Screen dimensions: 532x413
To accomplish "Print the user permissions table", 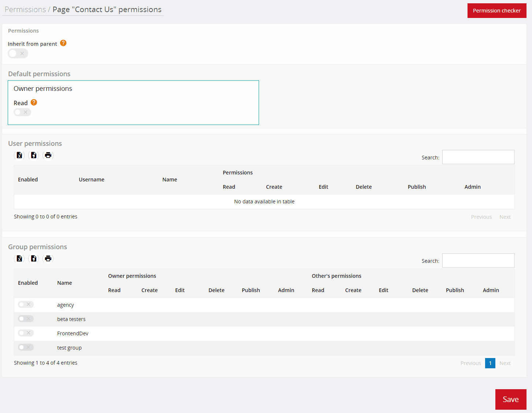I will pos(48,155).
